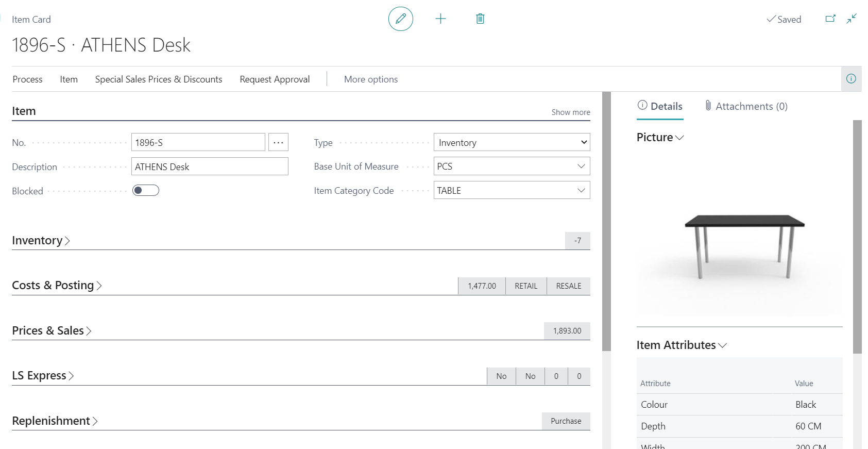
Task: Click the More options button
Action: tap(371, 79)
